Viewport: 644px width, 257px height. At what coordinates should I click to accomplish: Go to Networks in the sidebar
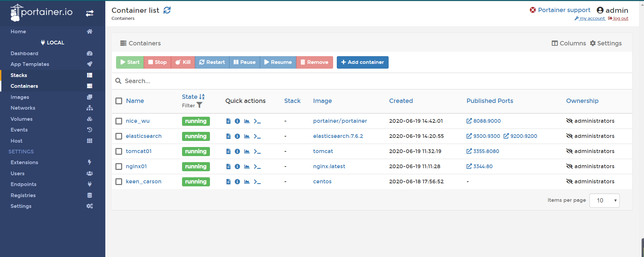52,108
